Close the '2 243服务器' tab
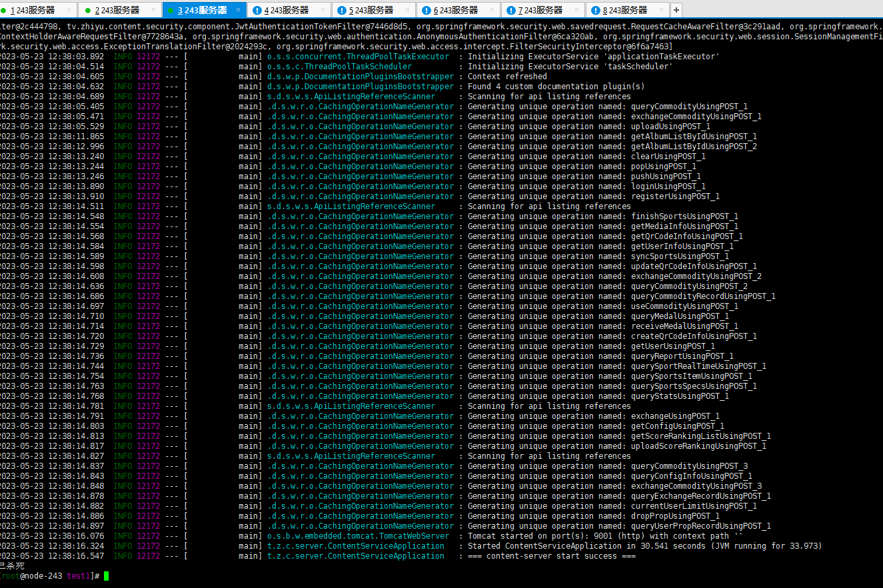The height and width of the screenshot is (588, 883). click(x=153, y=11)
